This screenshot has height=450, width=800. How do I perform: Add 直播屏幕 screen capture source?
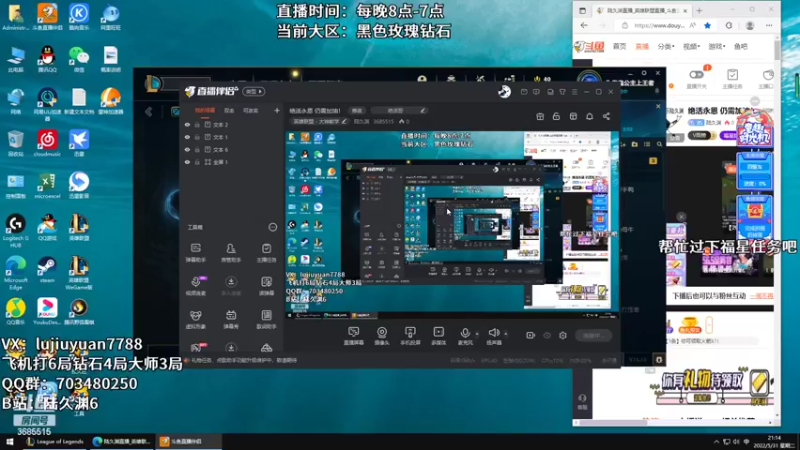coord(354,336)
